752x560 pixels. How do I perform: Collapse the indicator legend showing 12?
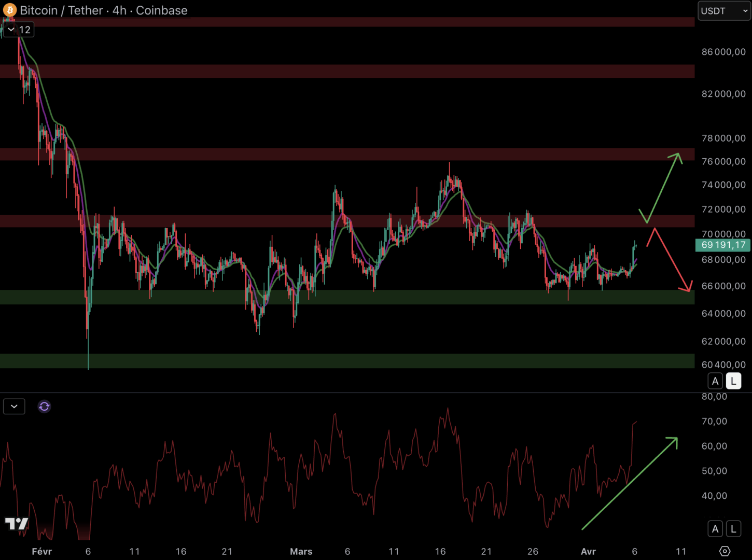11,30
